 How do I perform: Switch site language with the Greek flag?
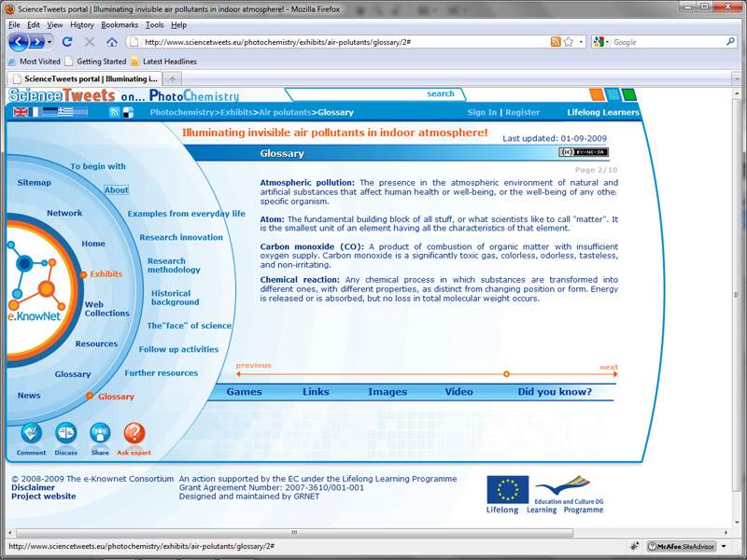click(x=65, y=112)
